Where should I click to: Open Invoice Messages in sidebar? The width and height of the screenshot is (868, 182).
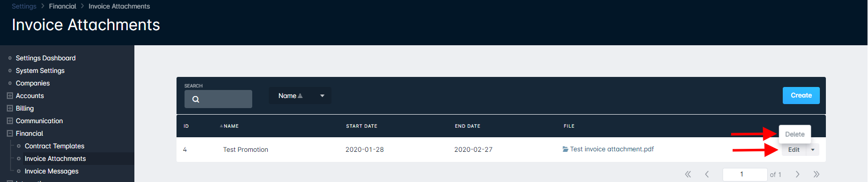click(52, 171)
